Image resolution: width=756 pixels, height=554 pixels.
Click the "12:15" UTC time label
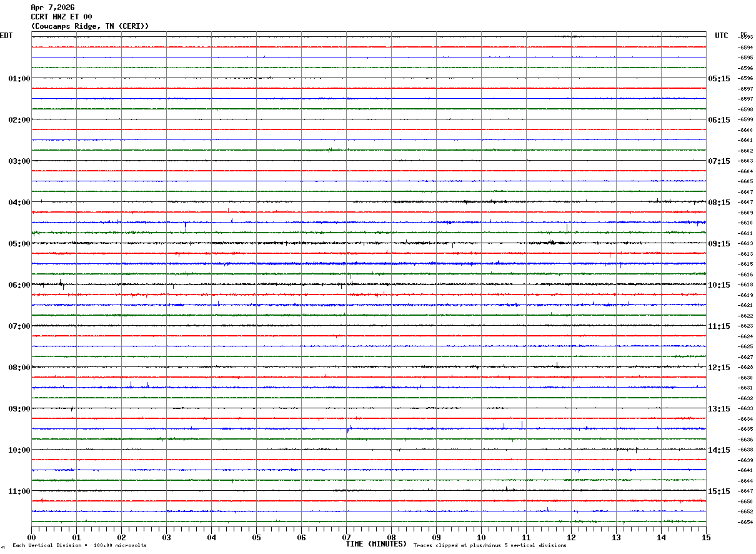[719, 368]
